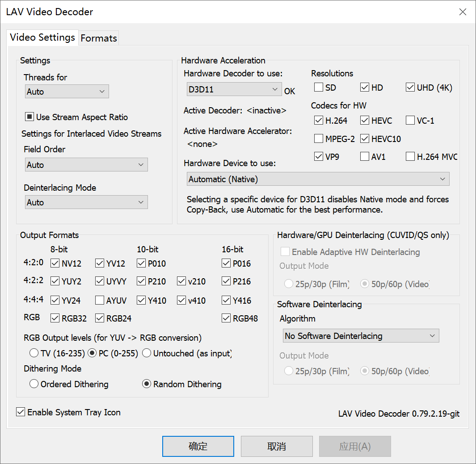Uncheck the HEVC10 codec checkbox
This screenshot has width=476, height=464.
[x=365, y=139]
